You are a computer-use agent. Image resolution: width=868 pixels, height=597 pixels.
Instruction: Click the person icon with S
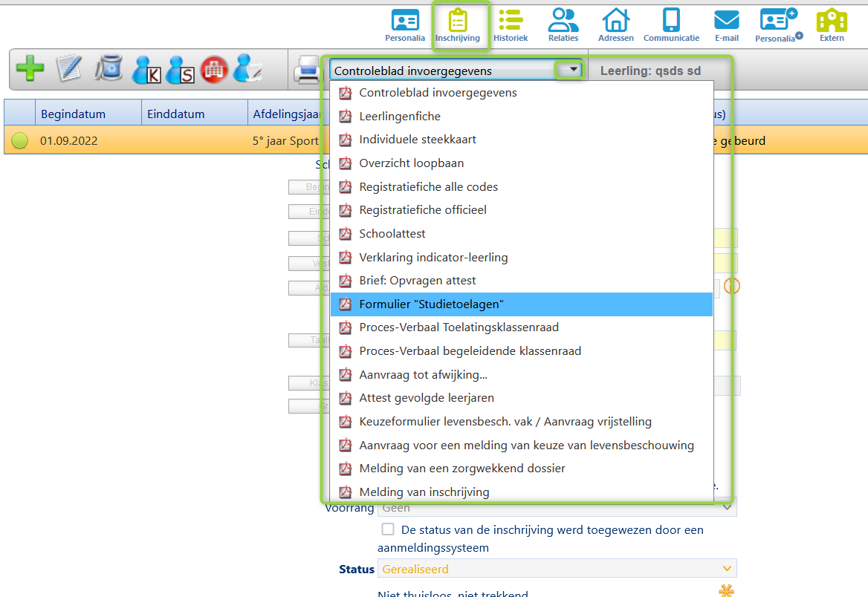click(180, 70)
